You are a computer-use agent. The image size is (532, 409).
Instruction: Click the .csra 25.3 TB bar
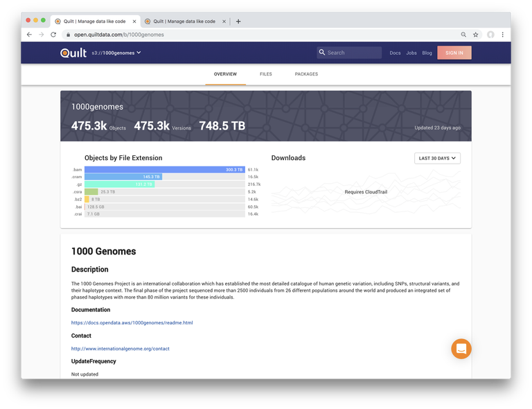91,192
